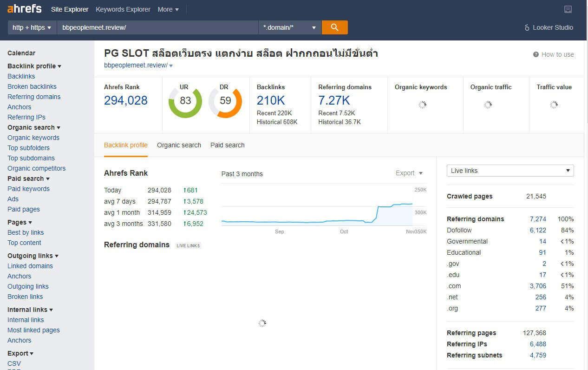Switch to the Paid search tab

pyautogui.click(x=227, y=145)
